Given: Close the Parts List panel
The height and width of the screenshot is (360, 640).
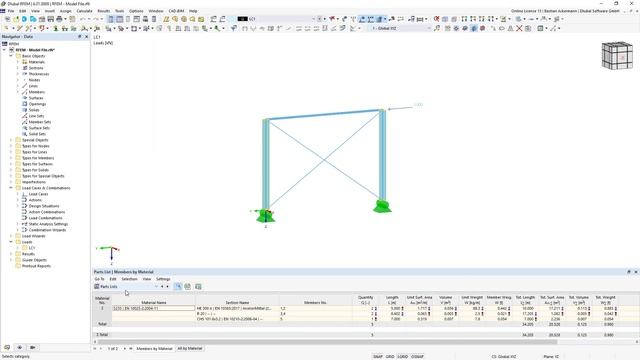Looking at the screenshot, I should click(x=636, y=272).
